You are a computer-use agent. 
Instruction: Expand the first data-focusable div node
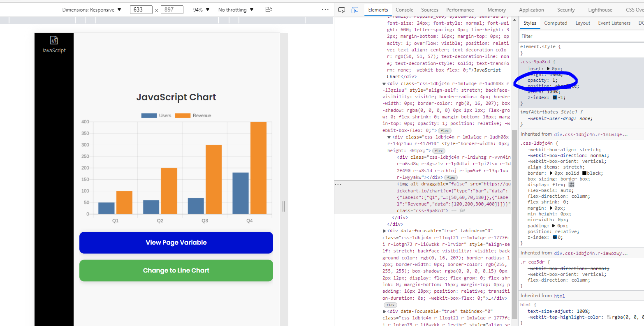coord(385,231)
